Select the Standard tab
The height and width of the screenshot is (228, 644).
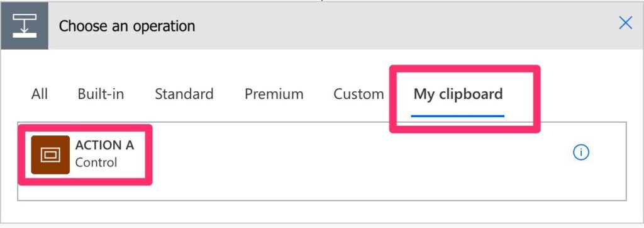pos(184,94)
